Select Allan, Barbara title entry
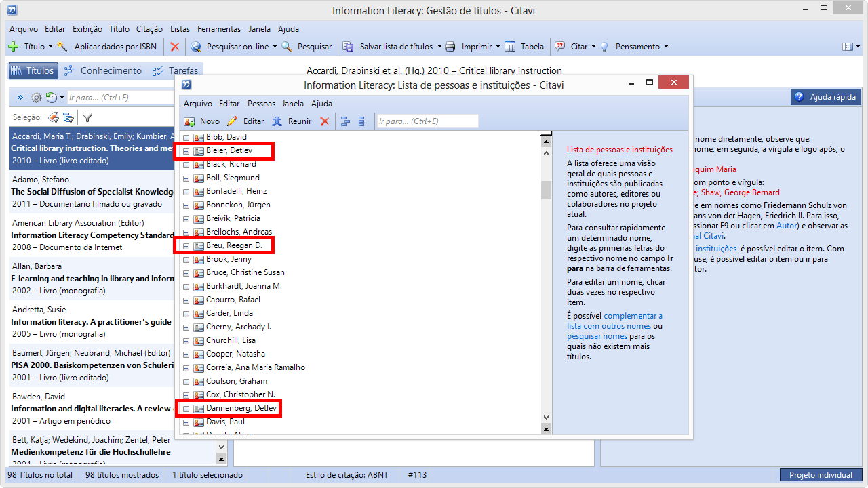 pos(93,279)
